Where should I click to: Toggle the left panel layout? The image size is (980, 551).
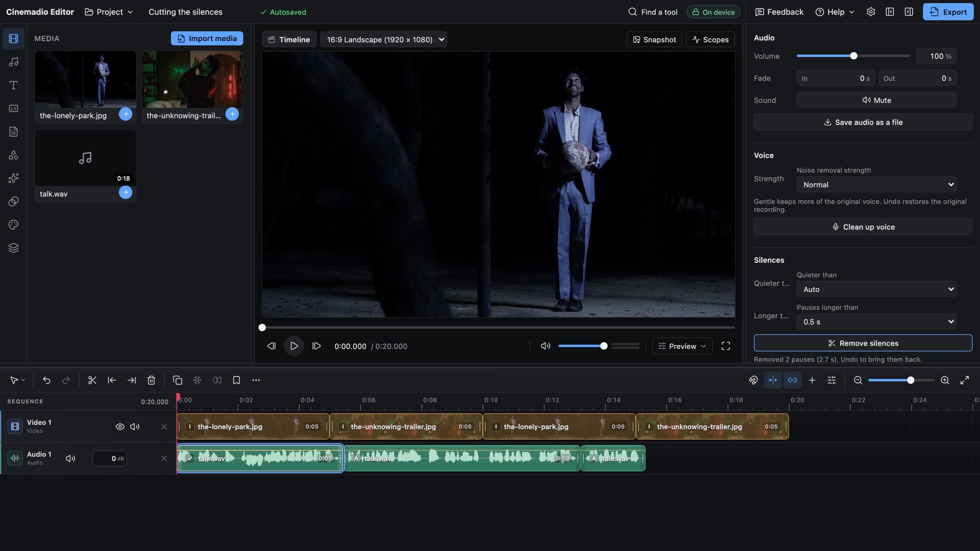890,12
